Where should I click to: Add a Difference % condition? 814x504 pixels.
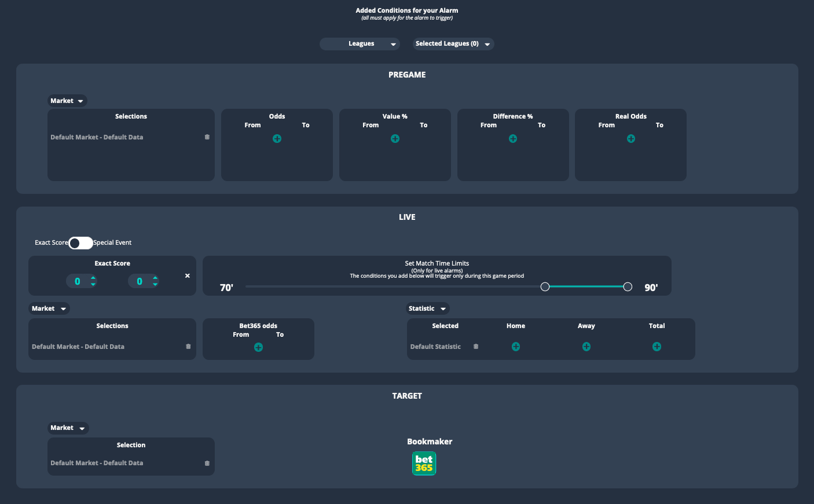click(513, 138)
